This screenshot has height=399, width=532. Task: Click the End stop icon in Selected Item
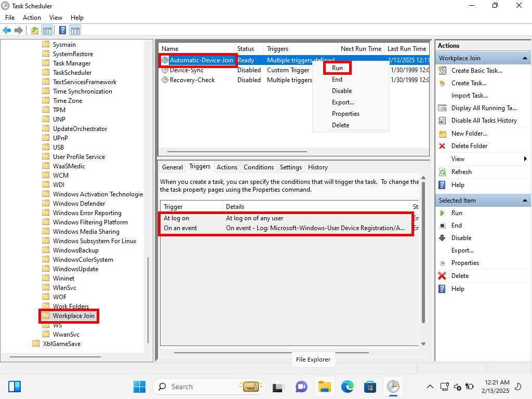(x=442, y=225)
